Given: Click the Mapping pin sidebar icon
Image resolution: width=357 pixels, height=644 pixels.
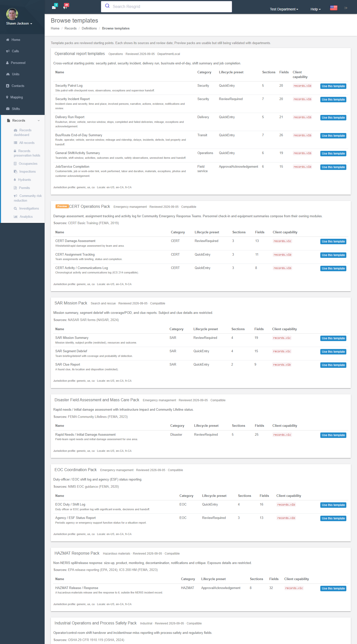Looking at the screenshot, I should coord(7,97).
